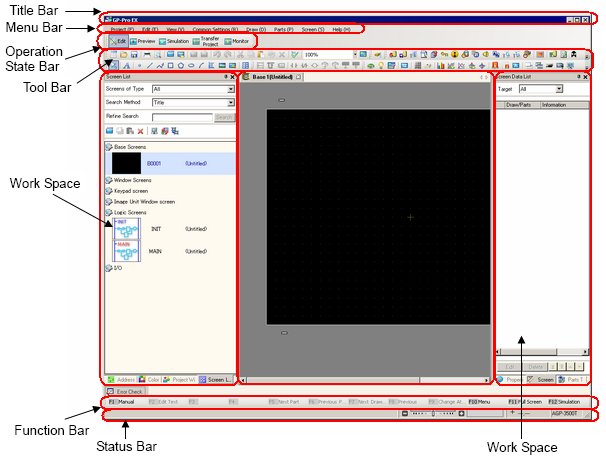Open the Search Method dropdown
606x457 pixels.
tap(230, 102)
